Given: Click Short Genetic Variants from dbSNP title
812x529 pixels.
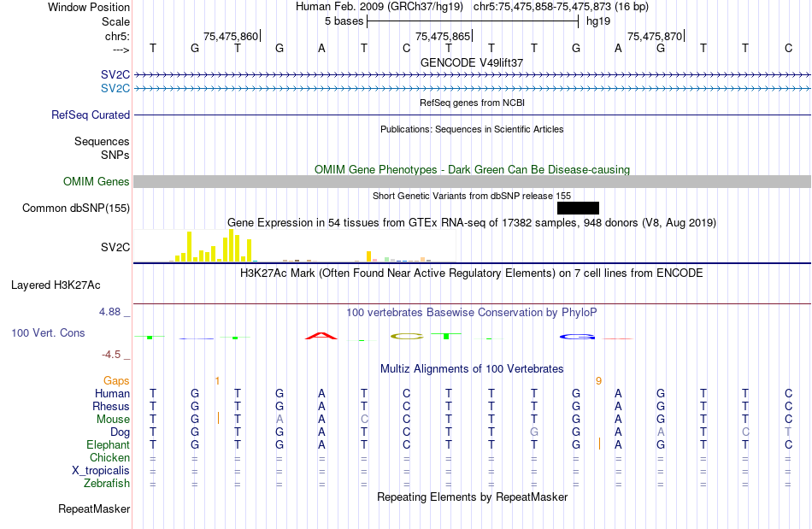Looking at the screenshot, I should point(472,197).
